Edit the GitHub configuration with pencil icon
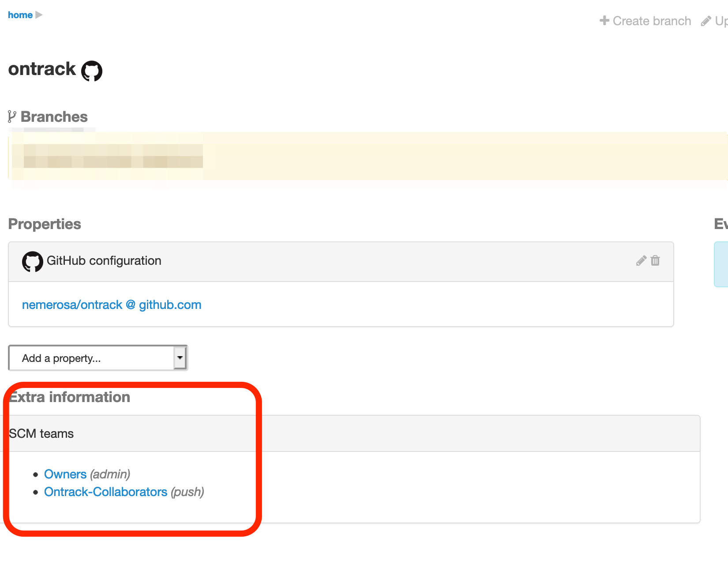728x564 pixels. click(641, 261)
